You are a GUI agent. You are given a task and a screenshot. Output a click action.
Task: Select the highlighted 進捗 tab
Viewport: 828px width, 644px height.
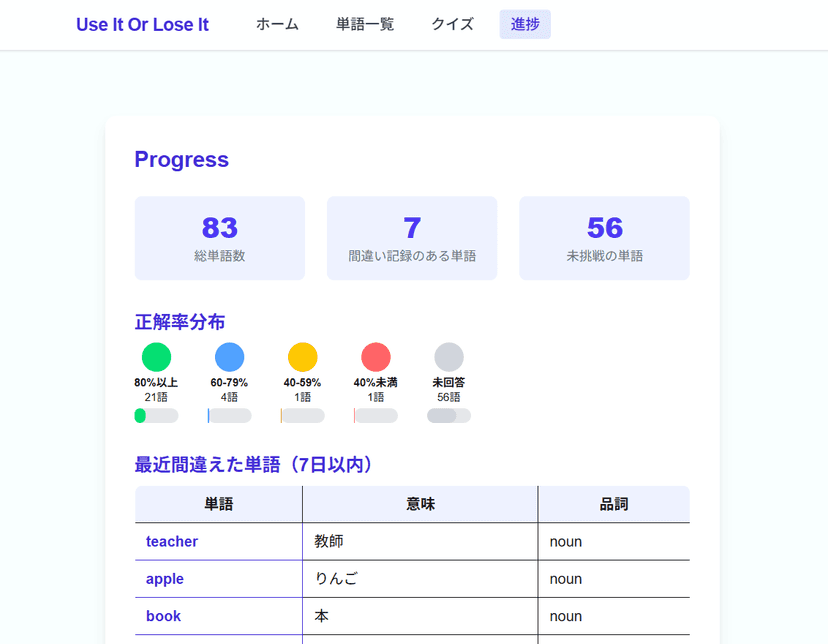tap(525, 24)
